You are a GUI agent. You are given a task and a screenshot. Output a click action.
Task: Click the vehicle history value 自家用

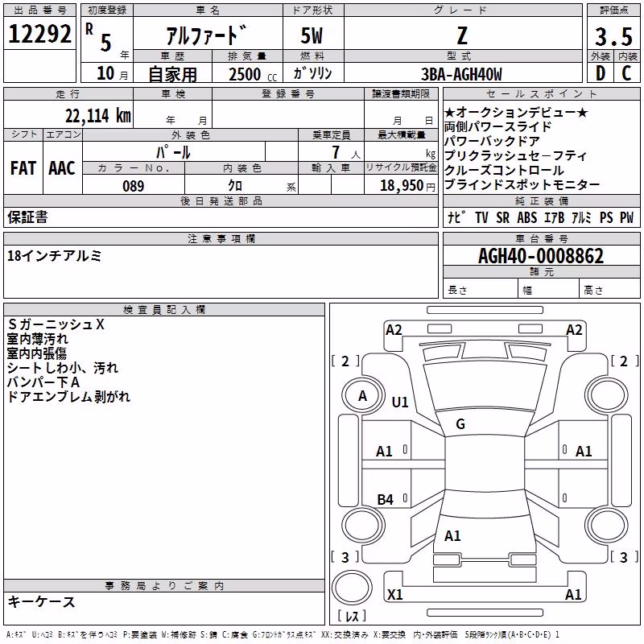[x=172, y=74]
